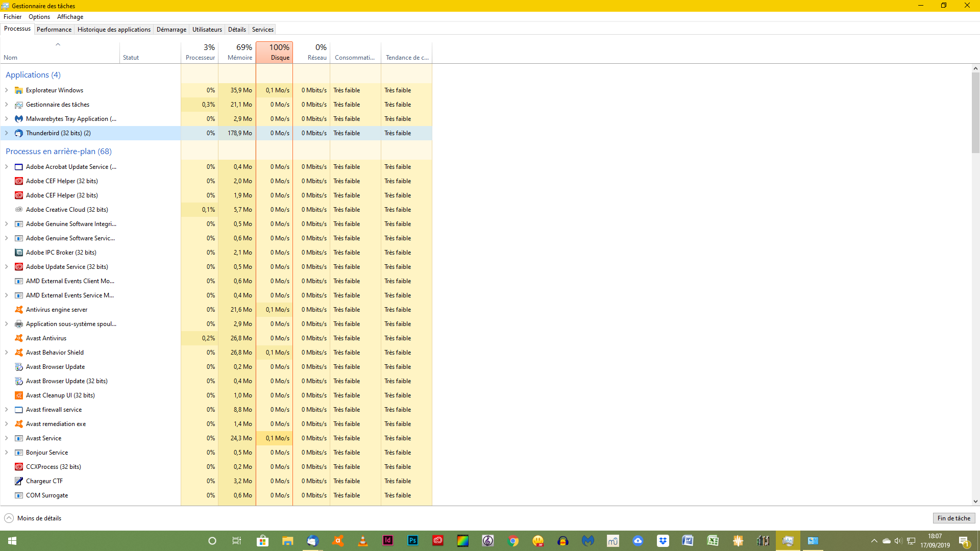Select the COM Surrogate process row
This screenshot has width=980, height=551.
(x=216, y=495)
